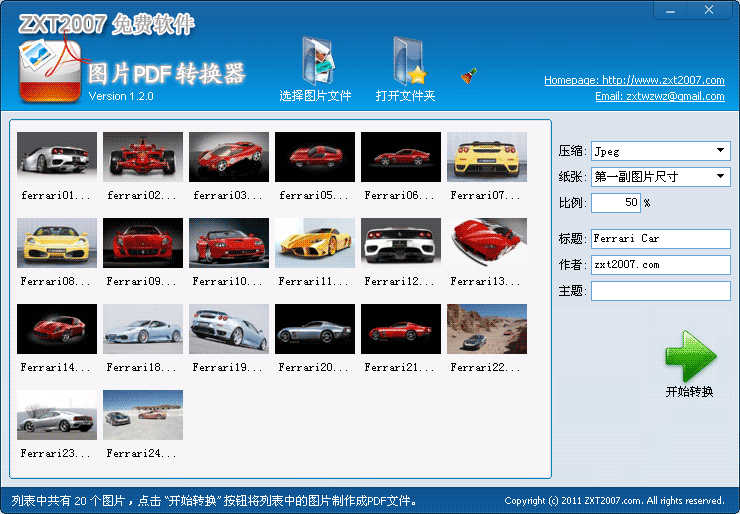Open the 压缩 Jpeg dropdown
Screen dimensions: 740x514
(661, 151)
